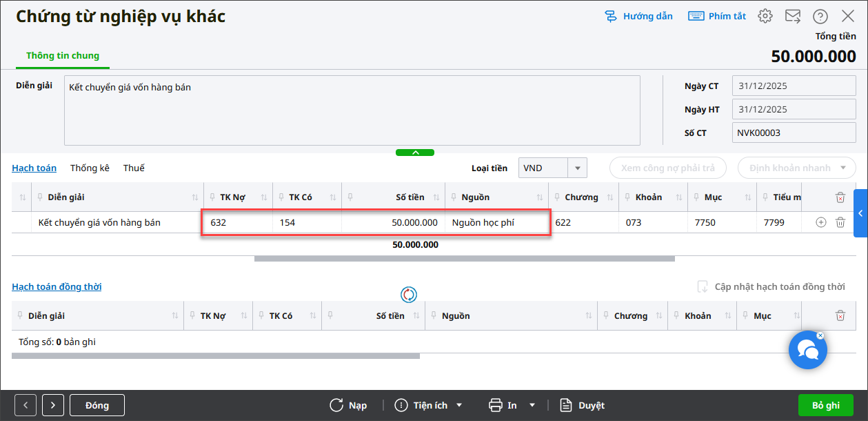Click horizontal scrollbar of Hạch toán grid

point(464,259)
